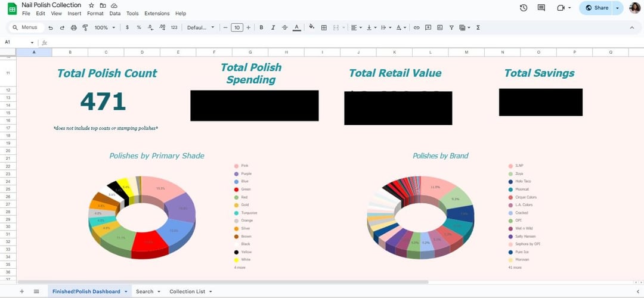Image resolution: width=644 pixels, height=298 pixels.
Task: Open the Extensions menu
Action: (x=156, y=13)
